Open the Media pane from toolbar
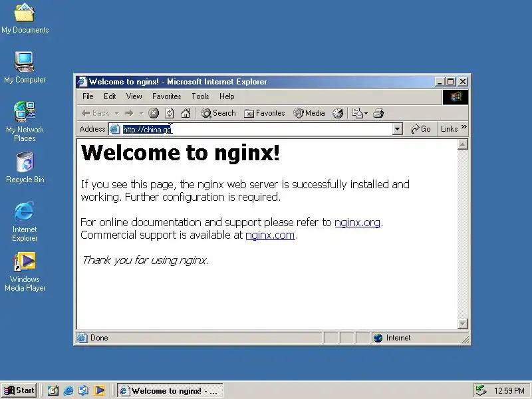The height and width of the screenshot is (399, 532). (309, 113)
